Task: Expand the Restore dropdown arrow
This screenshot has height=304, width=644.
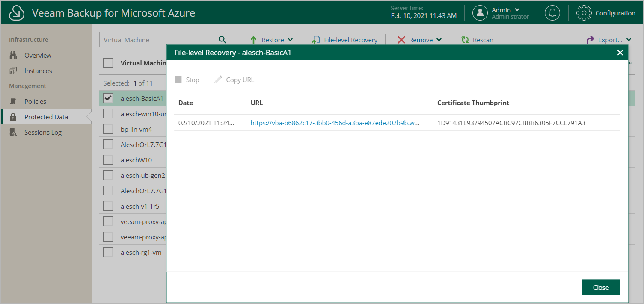Action: pos(291,40)
